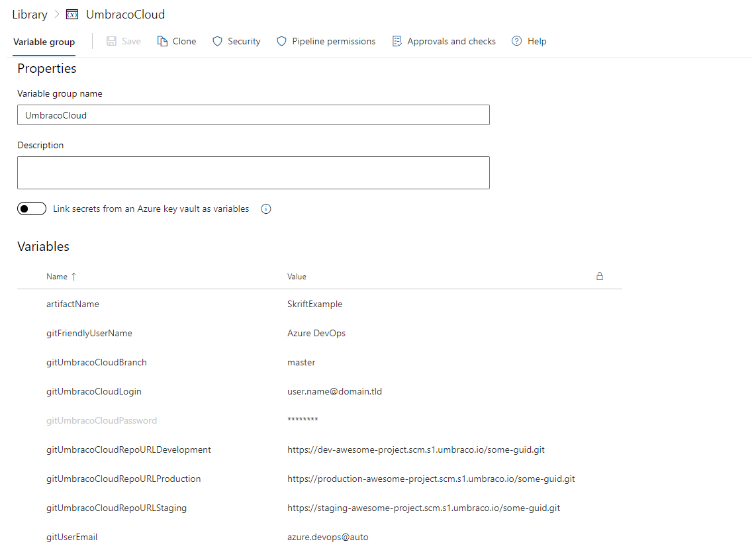This screenshot has height=560, width=752.
Task: Click the Approvals and checks checklist icon
Action: click(397, 41)
